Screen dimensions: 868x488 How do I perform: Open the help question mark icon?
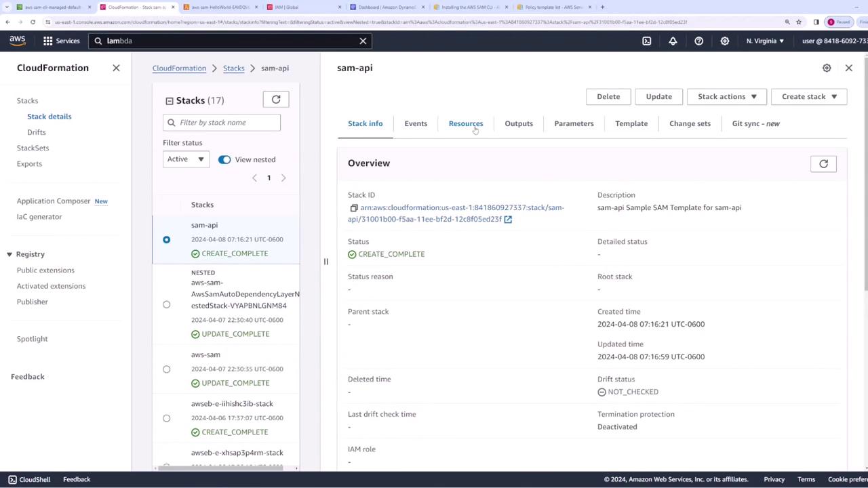pos(698,41)
